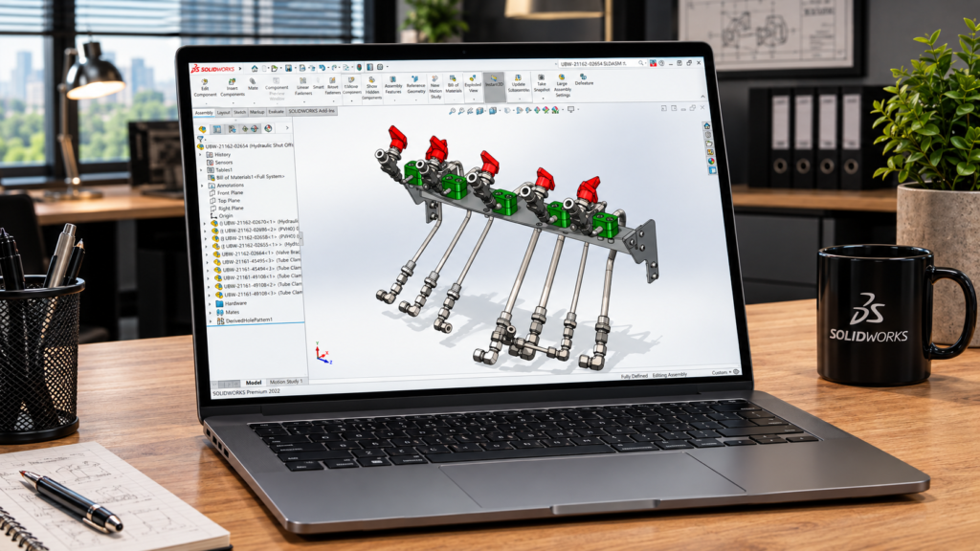
Task: Open dropdown under Exploded View
Action: pos(473,98)
